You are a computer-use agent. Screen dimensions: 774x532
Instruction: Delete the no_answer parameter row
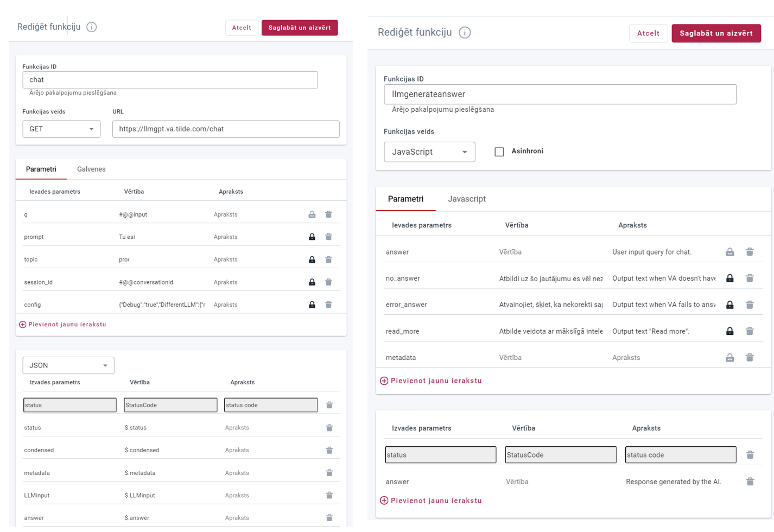tap(750, 278)
